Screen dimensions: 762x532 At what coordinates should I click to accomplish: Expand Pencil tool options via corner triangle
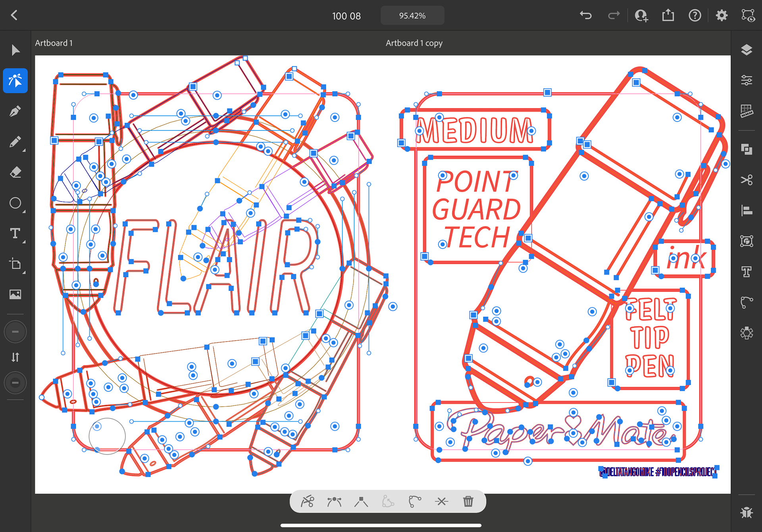[24, 150]
